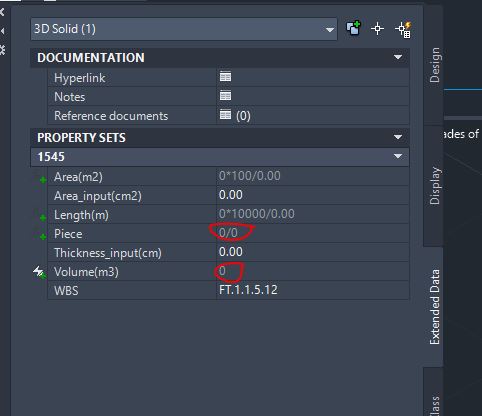Viewport: 482px width, 416px height.
Task: Open the Reference documents list icon
Action: (225, 115)
